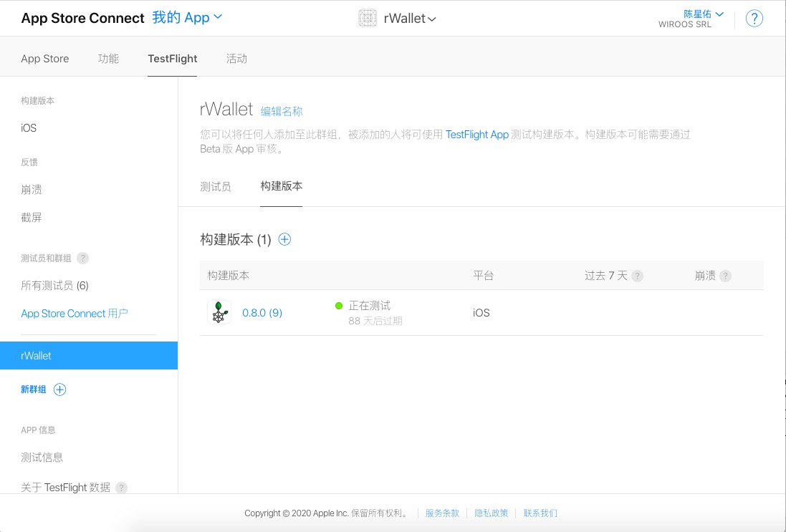
Task: Select the rWallet group in sidebar
Action: pos(89,356)
